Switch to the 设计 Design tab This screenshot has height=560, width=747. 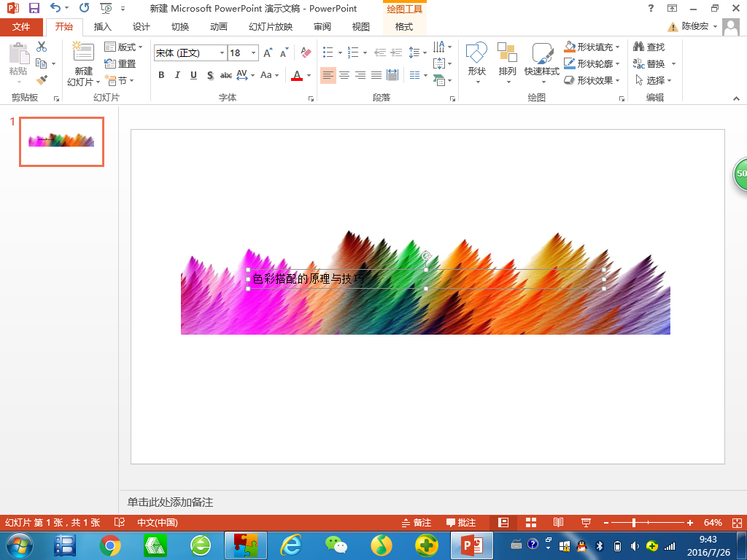(141, 27)
